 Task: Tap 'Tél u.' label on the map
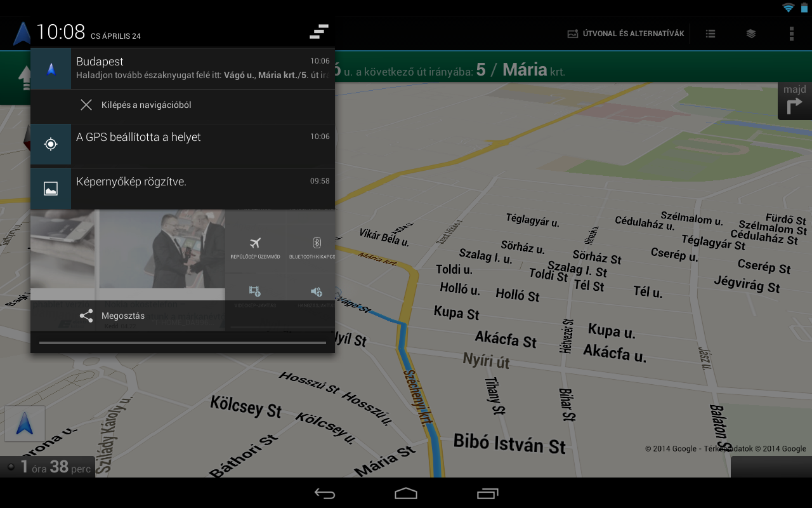point(648,291)
